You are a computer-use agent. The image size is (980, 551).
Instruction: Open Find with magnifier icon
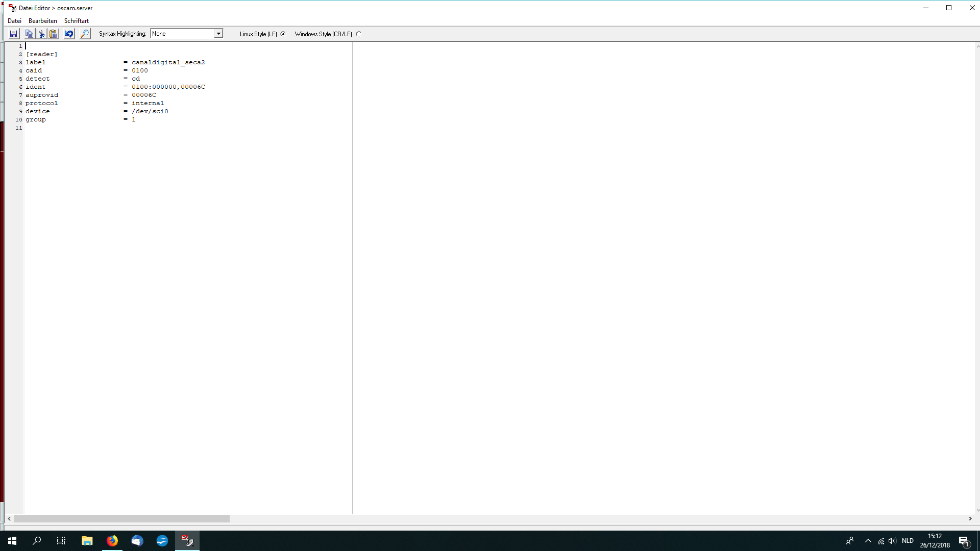[85, 34]
